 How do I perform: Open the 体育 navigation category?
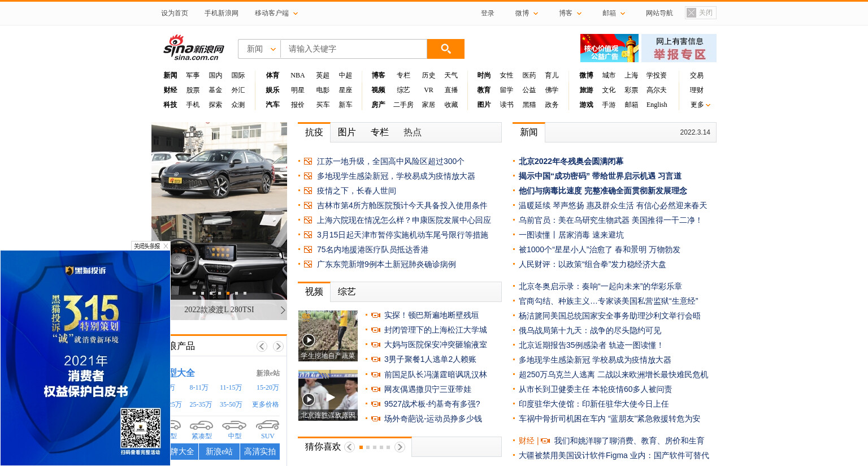pos(272,75)
